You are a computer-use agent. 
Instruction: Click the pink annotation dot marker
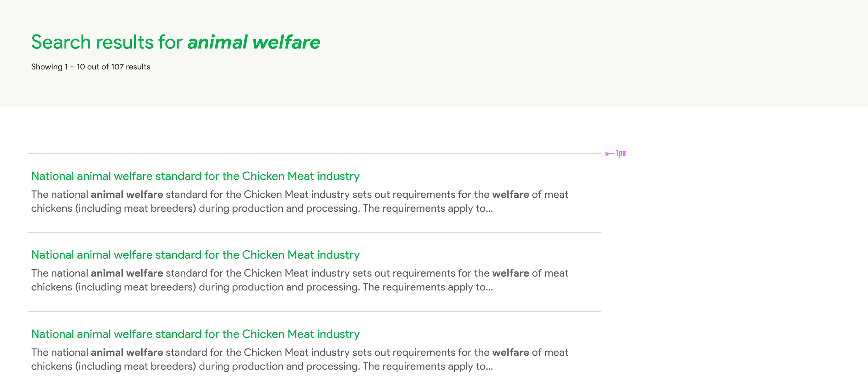[x=607, y=154]
